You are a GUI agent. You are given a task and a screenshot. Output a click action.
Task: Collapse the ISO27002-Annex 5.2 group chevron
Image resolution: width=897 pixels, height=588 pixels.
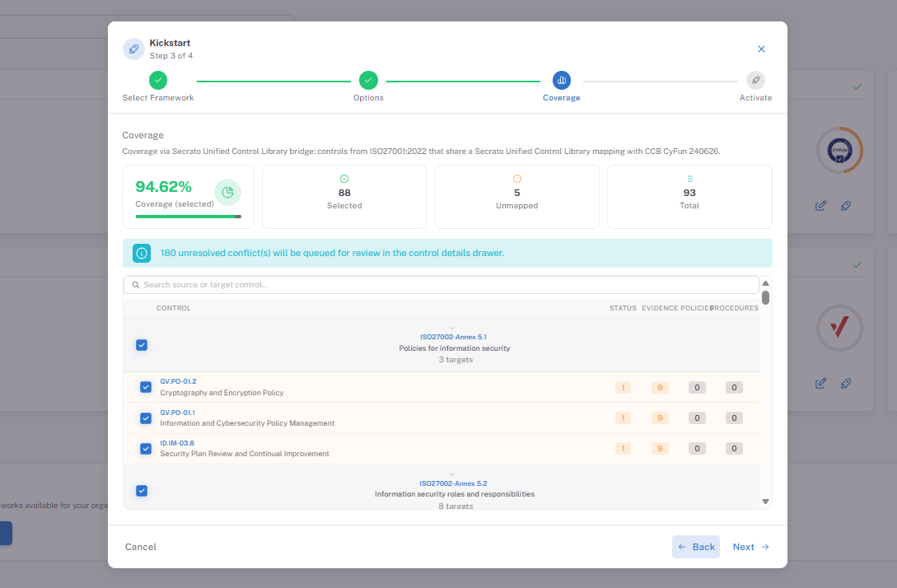452,474
